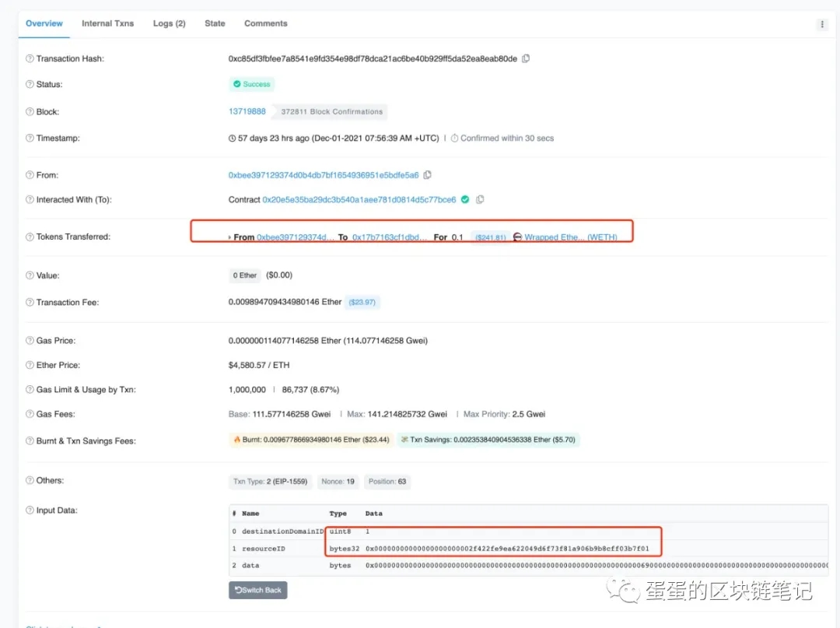Copy the interacted contract address
Viewport: 840px width, 628px height.
point(480,199)
